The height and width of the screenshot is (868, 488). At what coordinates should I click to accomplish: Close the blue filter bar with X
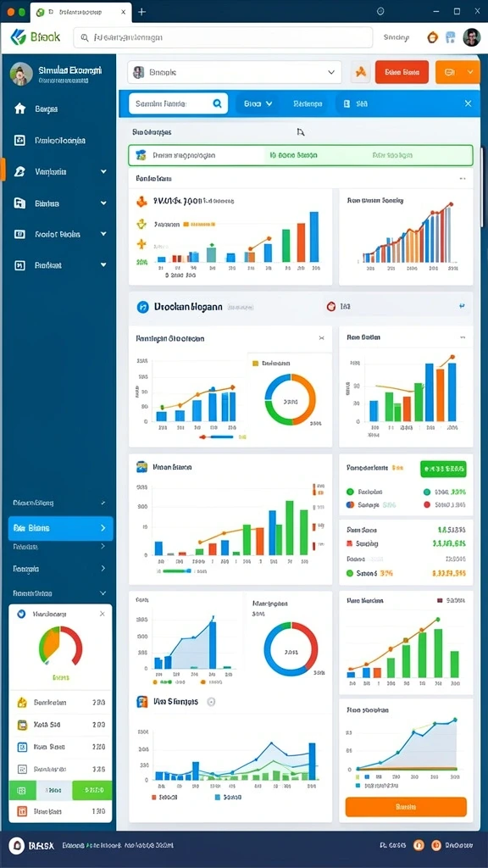pyautogui.click(x=468, y=103)
